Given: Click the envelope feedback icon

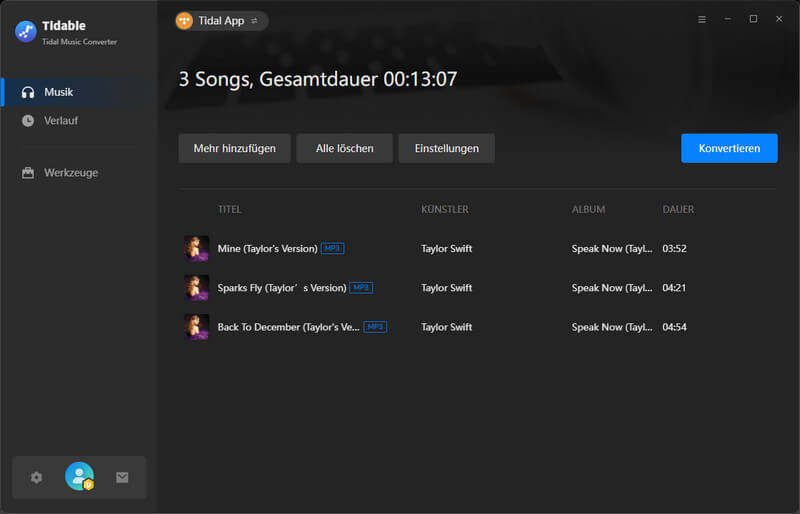Looking at the screenshot, I should point(122,477).
